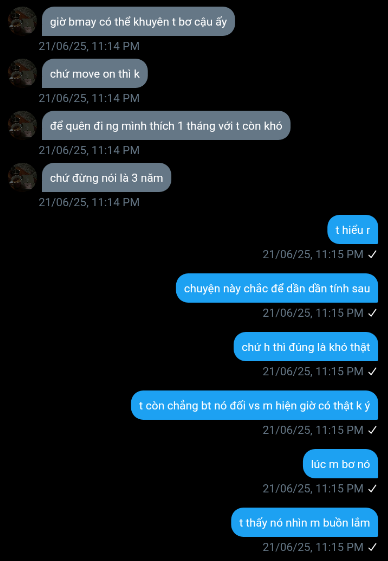Click delivered checkmark under "chuyện này chắc để dần dần"
The height and width of the screenshot is (561, 388).
(x=373, y=313)
